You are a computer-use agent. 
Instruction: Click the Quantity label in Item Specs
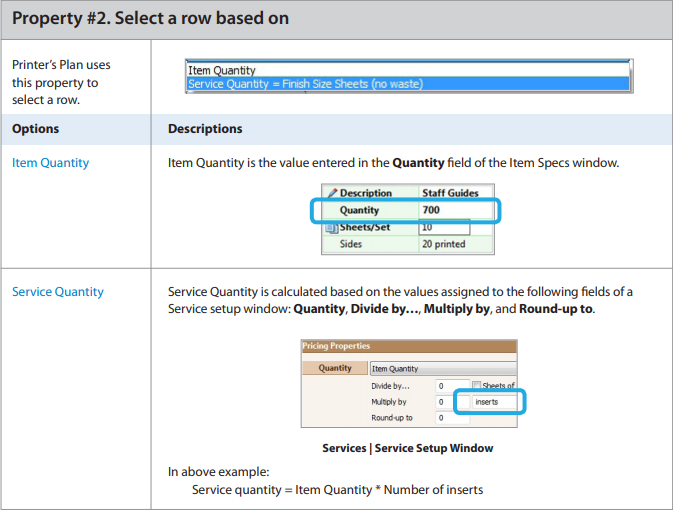coord(359,210)
